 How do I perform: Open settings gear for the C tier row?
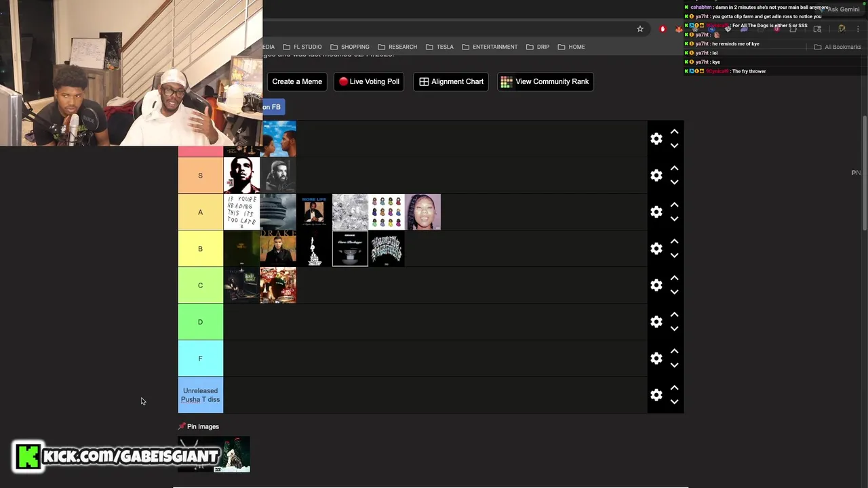point(656,285)
